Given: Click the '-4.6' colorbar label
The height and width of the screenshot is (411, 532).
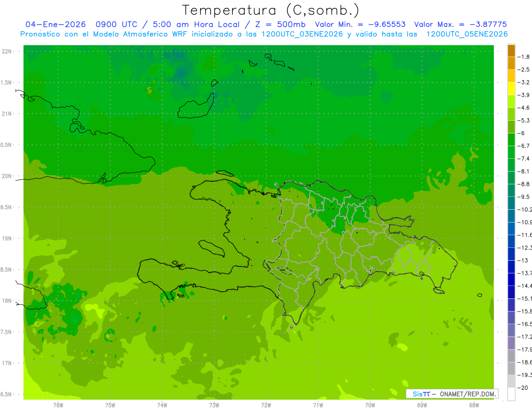Looking at the screenshot, I should coord(524,108).
